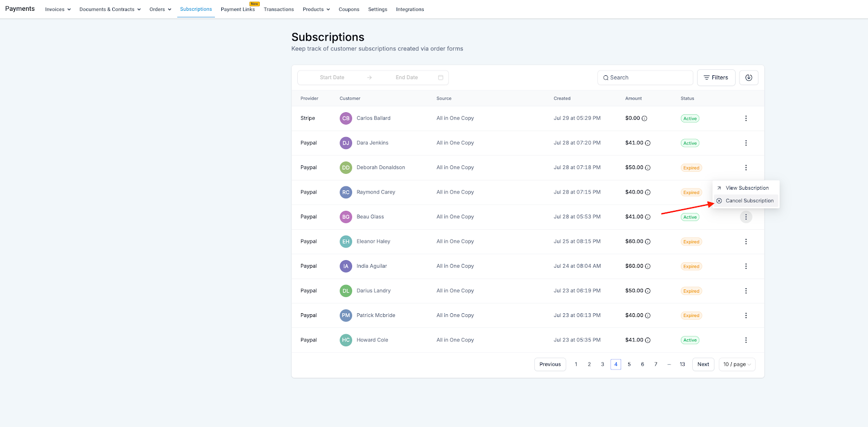Viewport: 868px width, 427px height.
Task: Choose View Subscription in popup menu
Action: click(746, 188)
